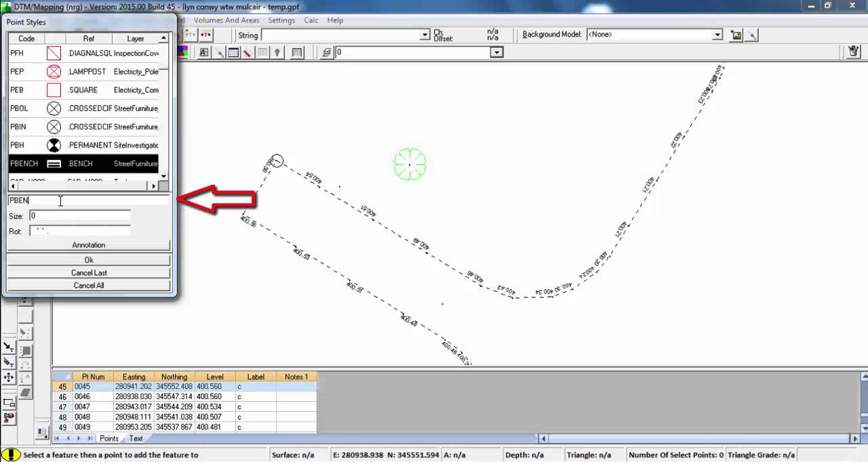The image size is (868, 462).
Task: Select the PBH permanent style row
Action: click(83, 145)
